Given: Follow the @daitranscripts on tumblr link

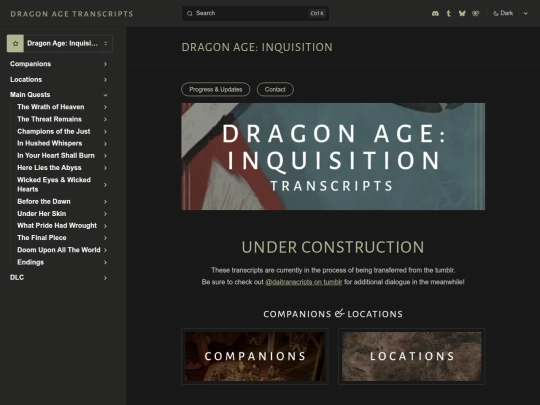Looking at the screenshot, I should (x=304, y=282).
